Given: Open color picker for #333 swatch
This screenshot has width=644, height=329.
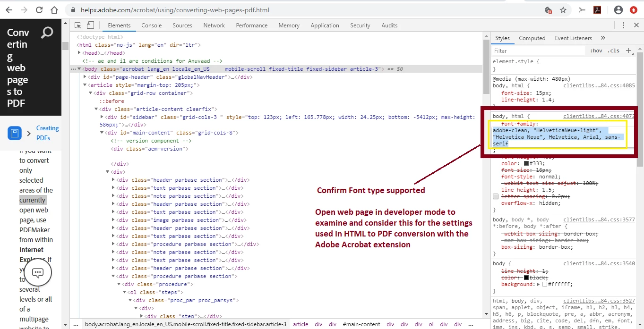Looking at the screenshot, I should pos(526,163).
